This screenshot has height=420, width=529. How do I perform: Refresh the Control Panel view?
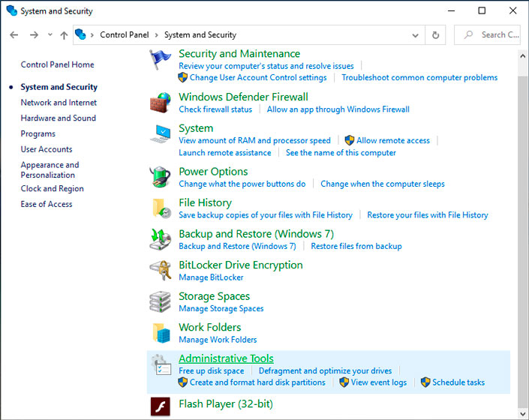[x=435, y=34]
